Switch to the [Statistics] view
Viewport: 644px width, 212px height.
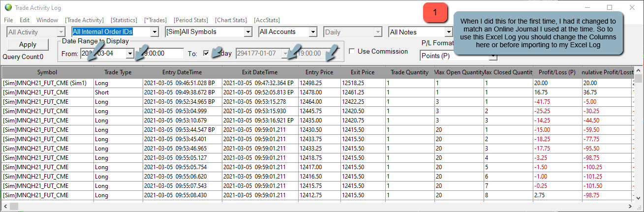(124, 20)
